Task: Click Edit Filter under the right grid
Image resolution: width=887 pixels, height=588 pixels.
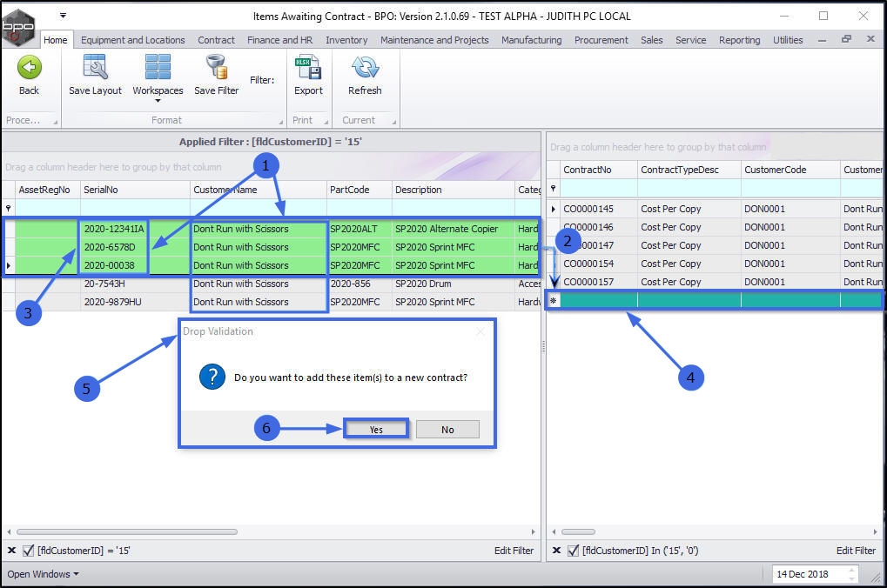Action: 856,550
